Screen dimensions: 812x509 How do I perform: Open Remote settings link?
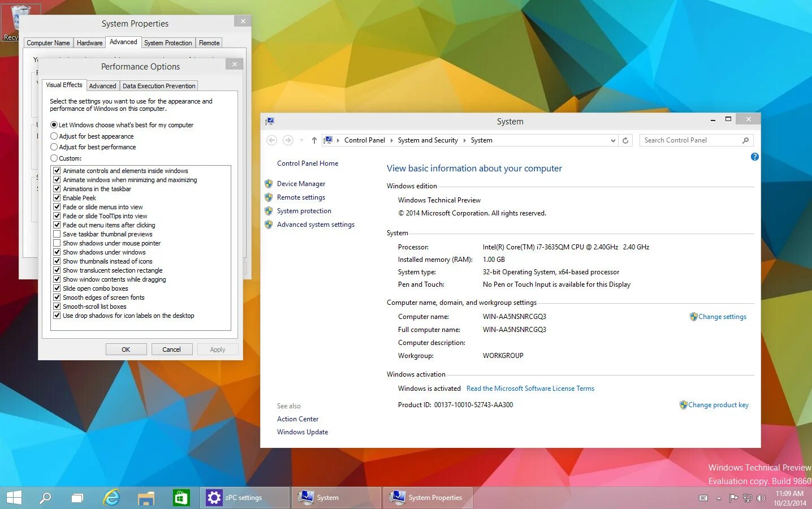coord(301,197)
